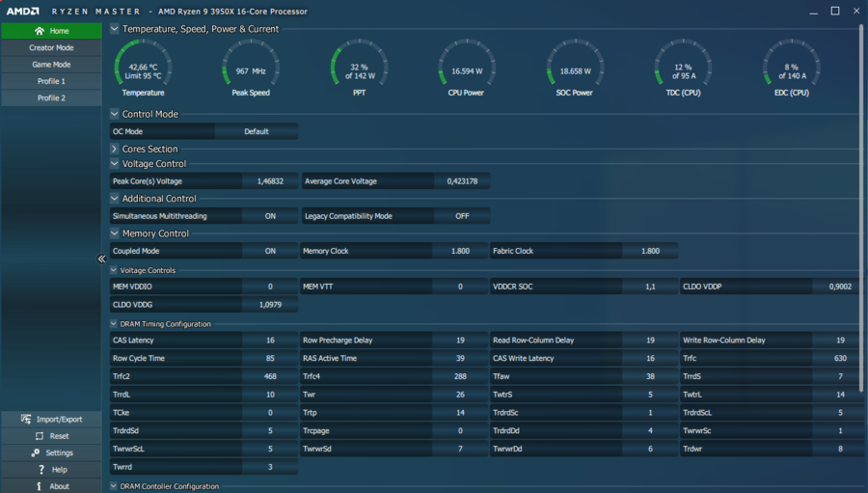
Task: Collapse Temperature, Speed, Power & Current section
Action: [x=115, y=29]
